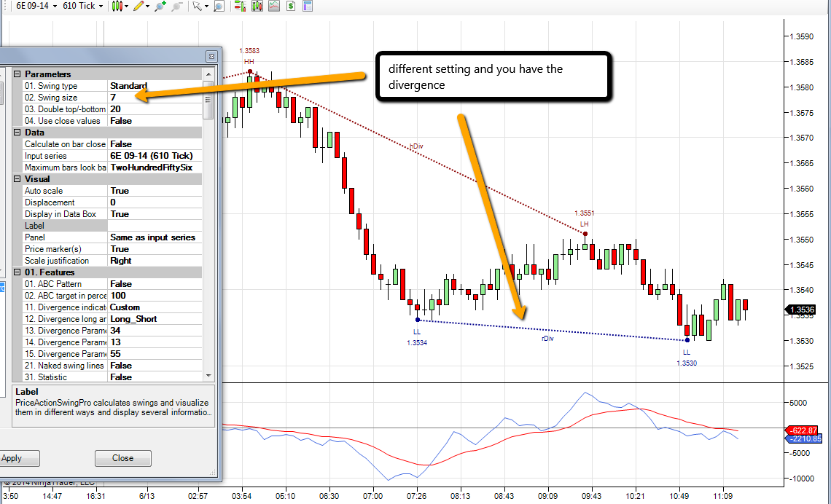Open the chart trader icon
831x504 pixels.
tap(240, 6)
